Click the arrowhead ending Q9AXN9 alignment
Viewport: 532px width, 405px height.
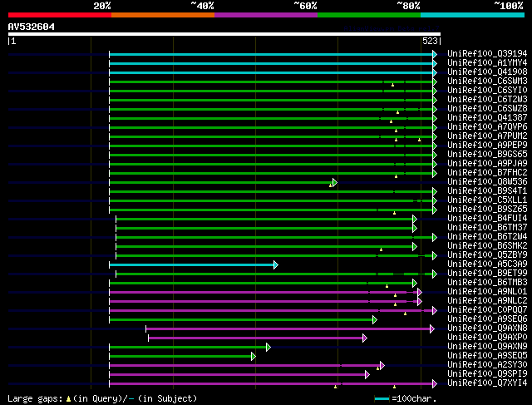click(x=268, y=347)
